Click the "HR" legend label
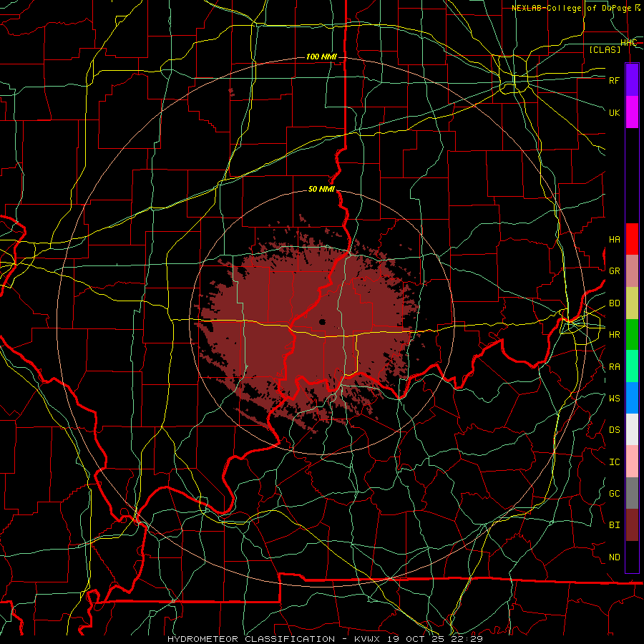The height and width of the screenshot is (644, 644). tap(614, 335)
